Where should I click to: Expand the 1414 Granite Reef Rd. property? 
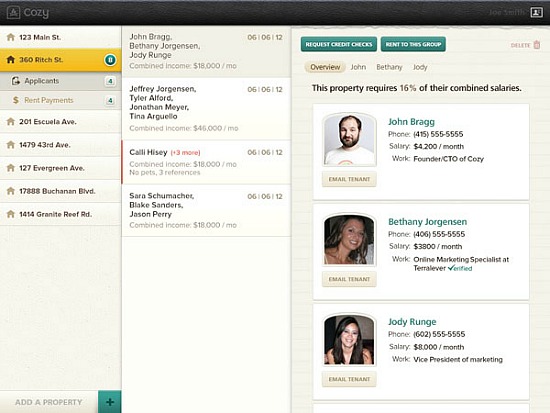click(x=61, y=214)
